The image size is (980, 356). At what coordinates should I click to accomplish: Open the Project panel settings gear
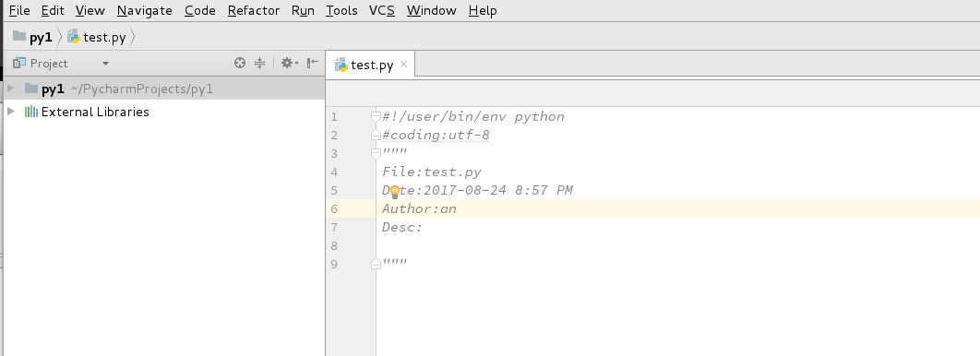pyautogui.click(x=290, y=63)
